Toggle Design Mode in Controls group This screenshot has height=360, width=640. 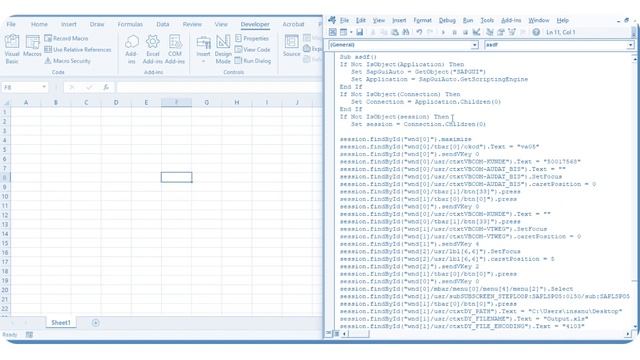coord(223,49)
